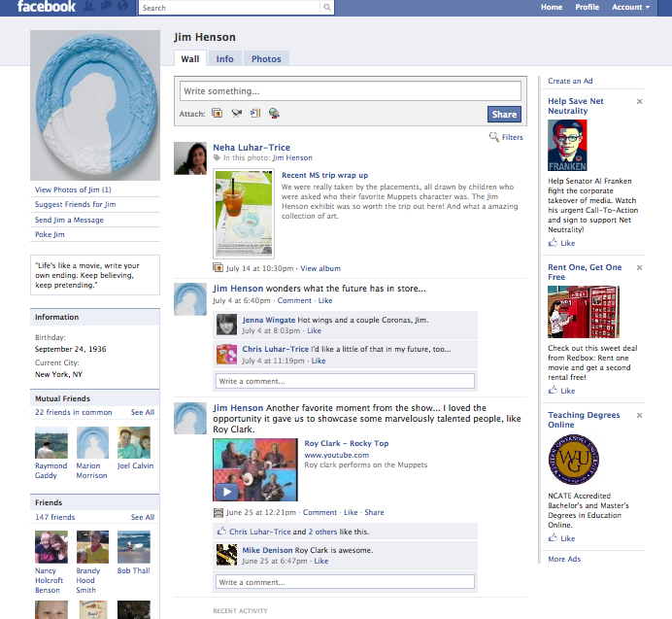Focus the Write something status box
Viewport: 672px width, 619px height.
coord(351,91)
